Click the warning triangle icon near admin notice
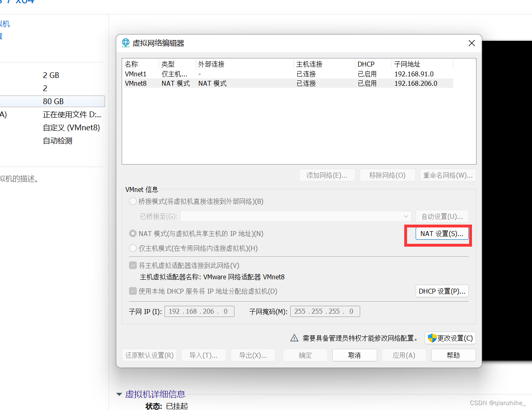Viewport: 532px width, 410px height. tap(294, 338)
